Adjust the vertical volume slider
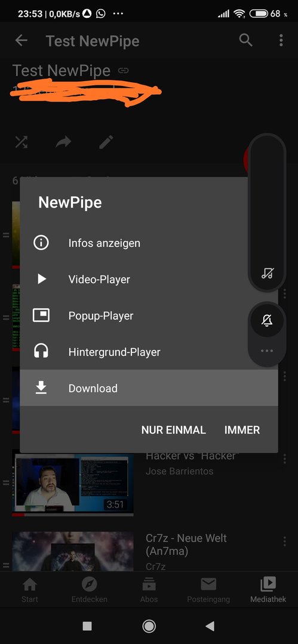Screen dimensions: 298x644 [267, 212]
